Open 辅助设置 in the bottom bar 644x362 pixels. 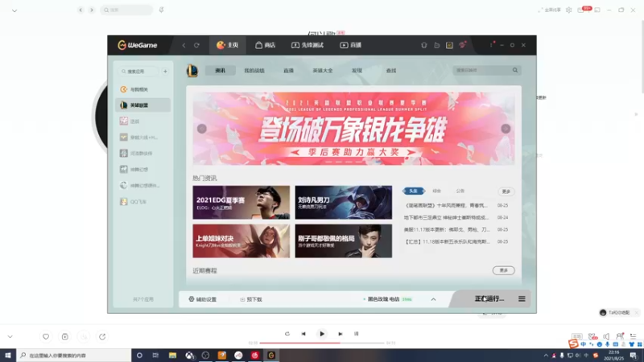tap(203, 299)
